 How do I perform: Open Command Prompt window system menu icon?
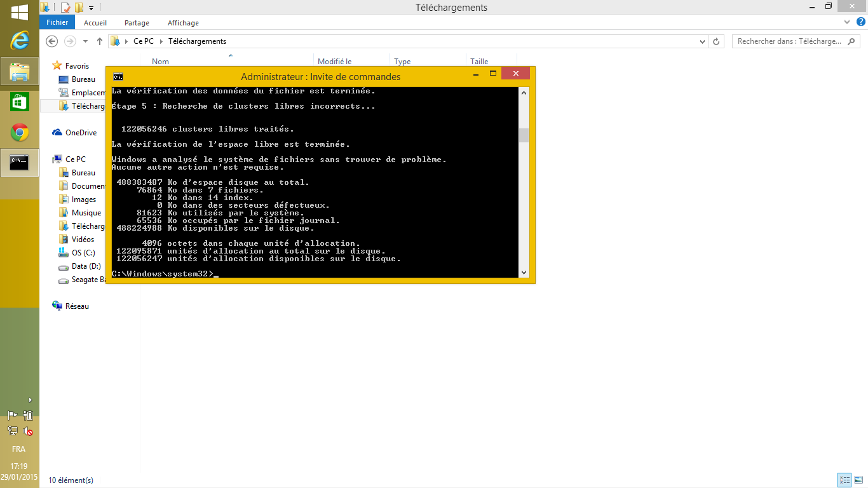pos(118,76)
